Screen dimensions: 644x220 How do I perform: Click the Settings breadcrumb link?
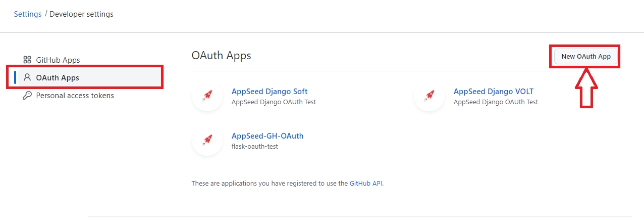(x=27, y=14)
